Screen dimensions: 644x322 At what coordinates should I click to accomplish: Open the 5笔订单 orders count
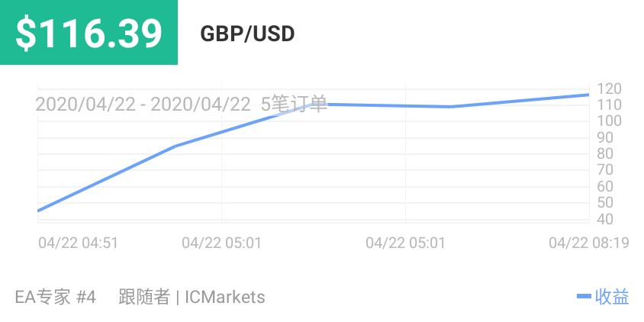pos(294,105)
